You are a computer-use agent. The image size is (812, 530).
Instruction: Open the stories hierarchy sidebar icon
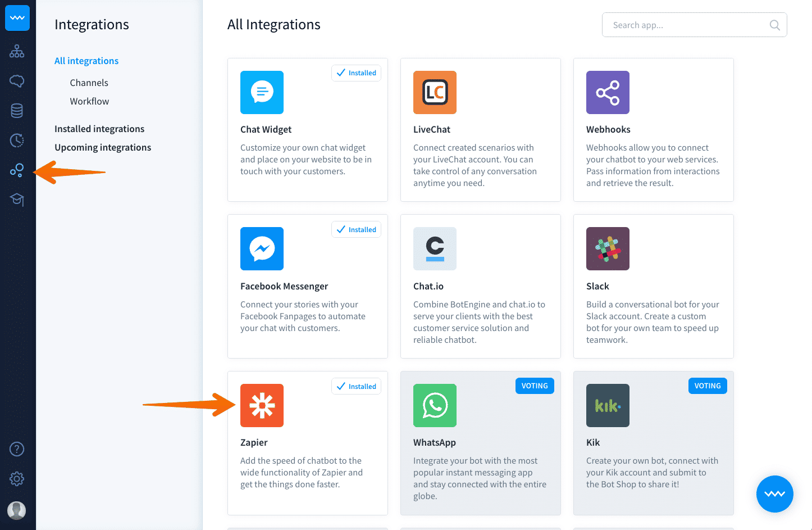point(17,51)
